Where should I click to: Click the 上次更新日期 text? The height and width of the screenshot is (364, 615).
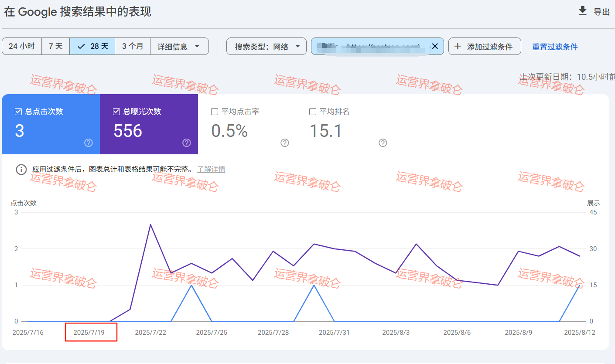click(x=567, y=77)
